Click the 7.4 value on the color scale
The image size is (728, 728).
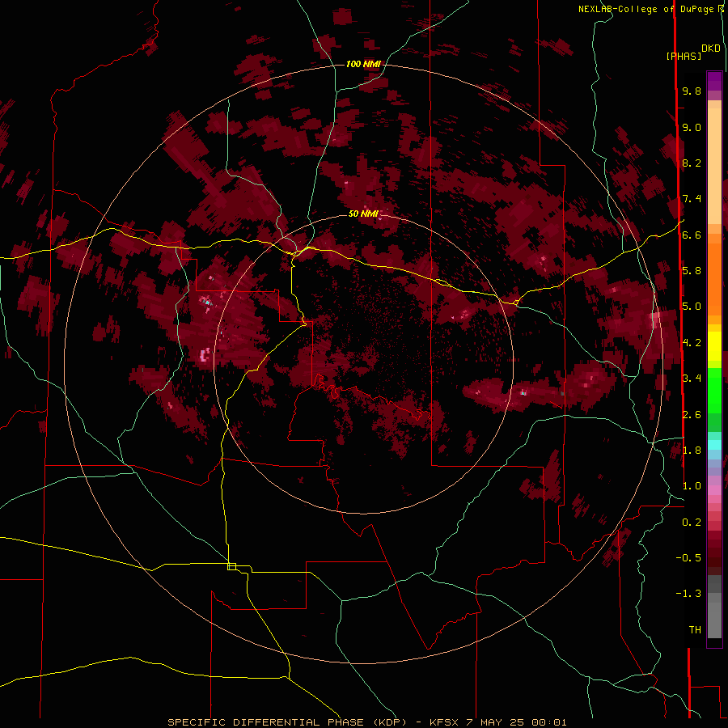(692, 199)
